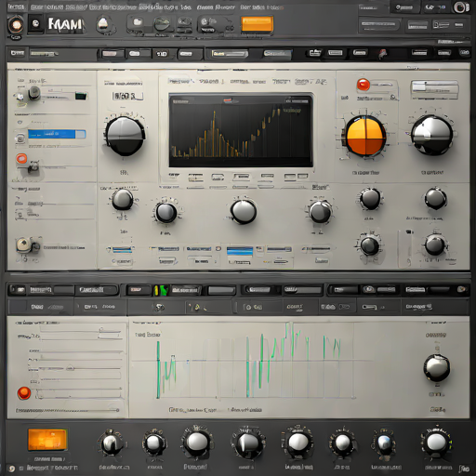Click the white KAM logo in header

coord(65,24)
